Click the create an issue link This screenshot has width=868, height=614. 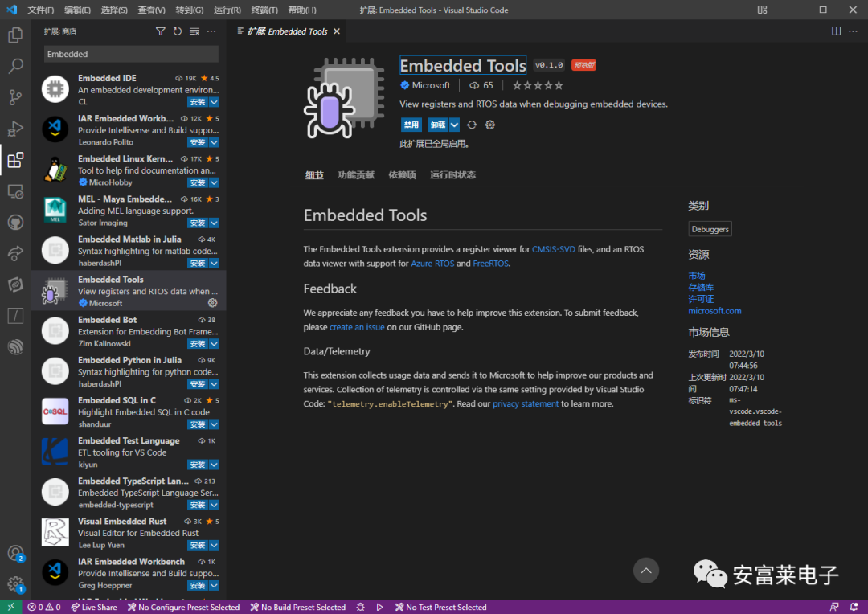pos(357,327)
